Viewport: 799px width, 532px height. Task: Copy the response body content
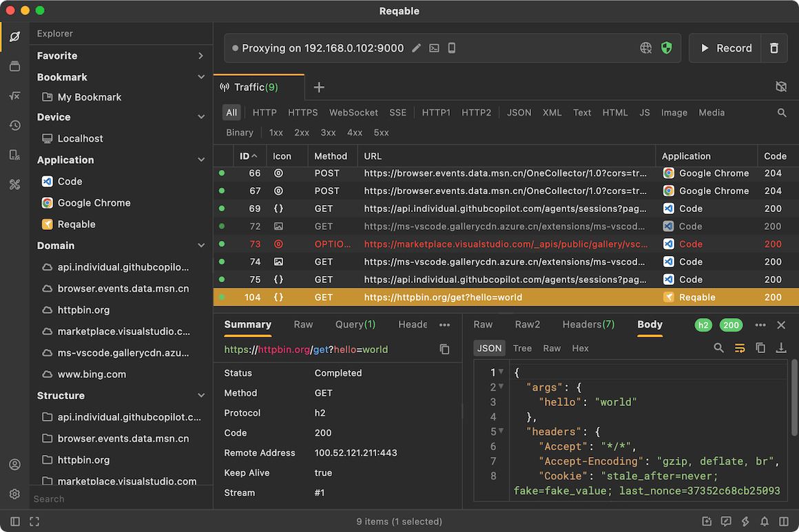[x=760, y=348]
